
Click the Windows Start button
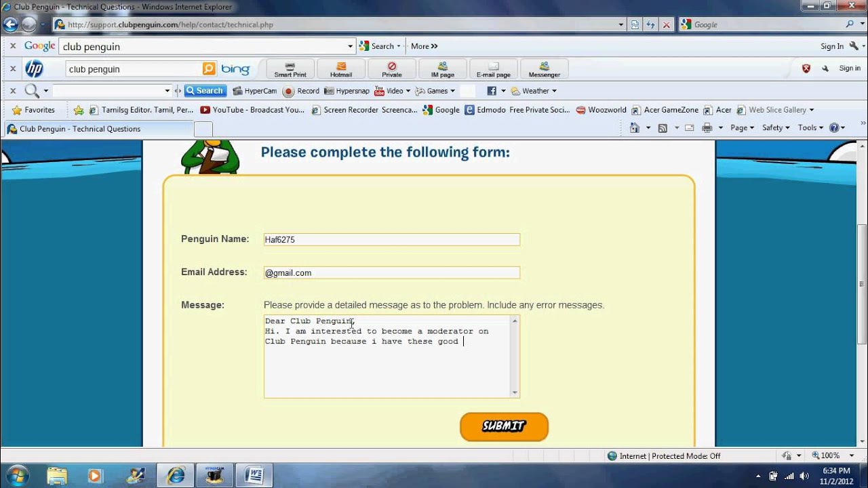coord(16,475)
